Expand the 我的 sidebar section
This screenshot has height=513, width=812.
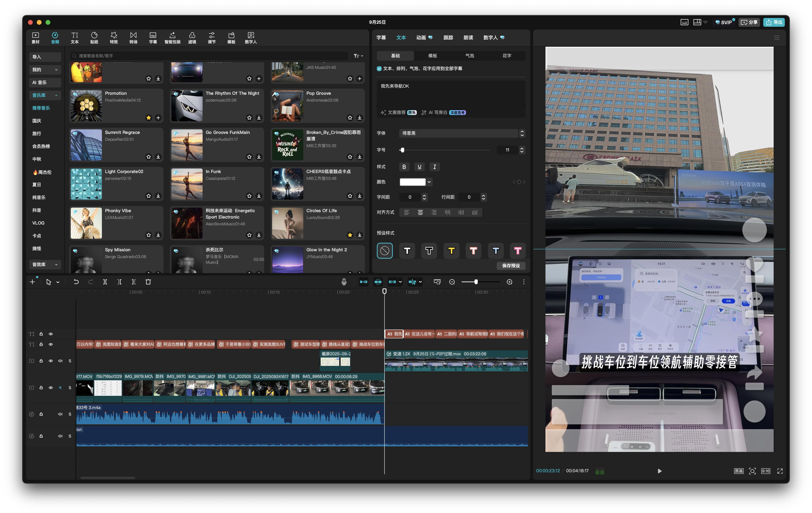point(45,70)
